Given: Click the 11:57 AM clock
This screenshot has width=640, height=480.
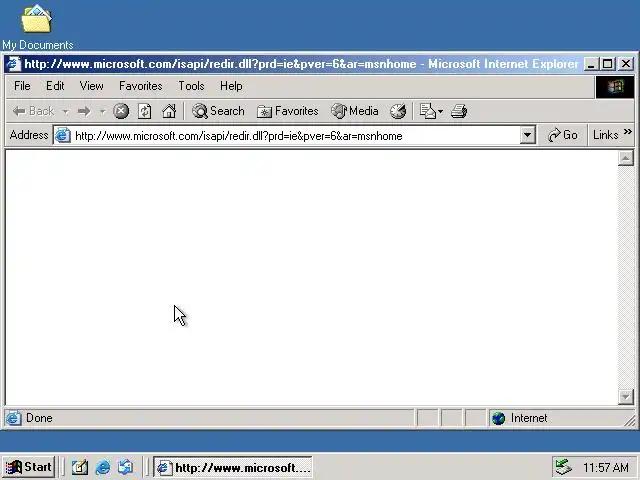Looking at the screenshot, I should tap(606, 467).
